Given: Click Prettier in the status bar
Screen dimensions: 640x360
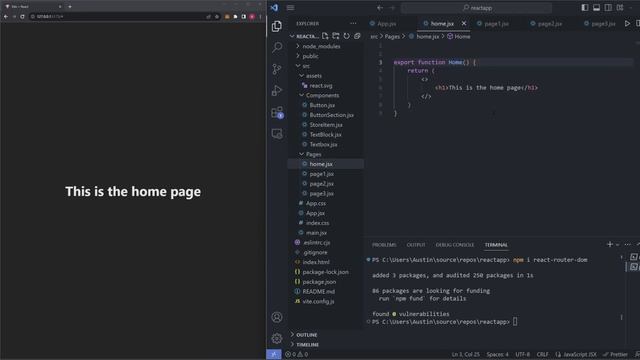Looking at the screenshot, I should pos(616,354).
